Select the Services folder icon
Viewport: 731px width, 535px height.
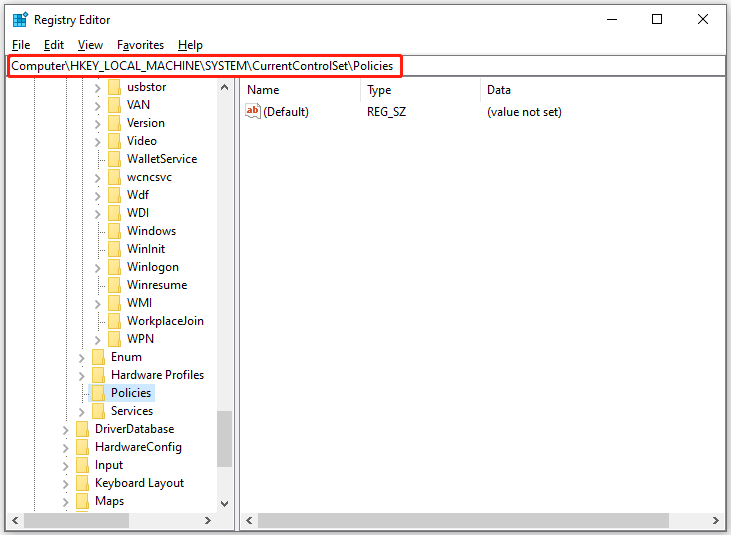pyautogui.click(x=98, y=411)
